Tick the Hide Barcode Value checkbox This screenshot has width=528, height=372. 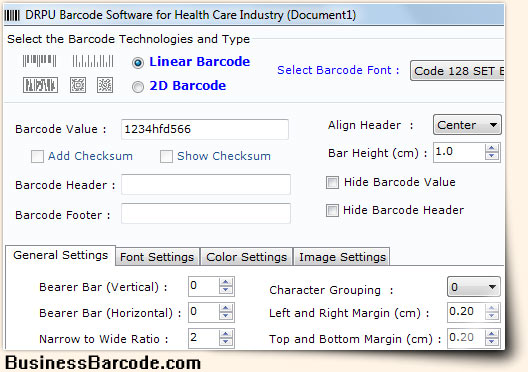click(x=332, y=182)
